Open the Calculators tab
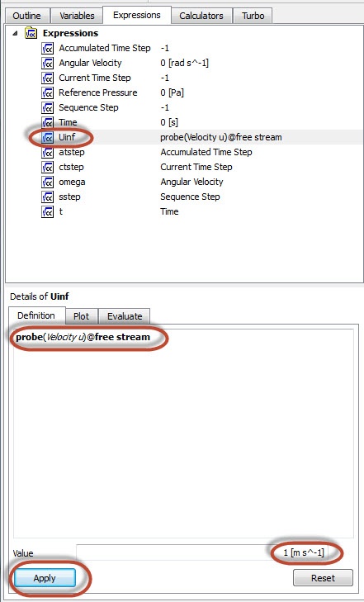364x602 pixels. 201,16
